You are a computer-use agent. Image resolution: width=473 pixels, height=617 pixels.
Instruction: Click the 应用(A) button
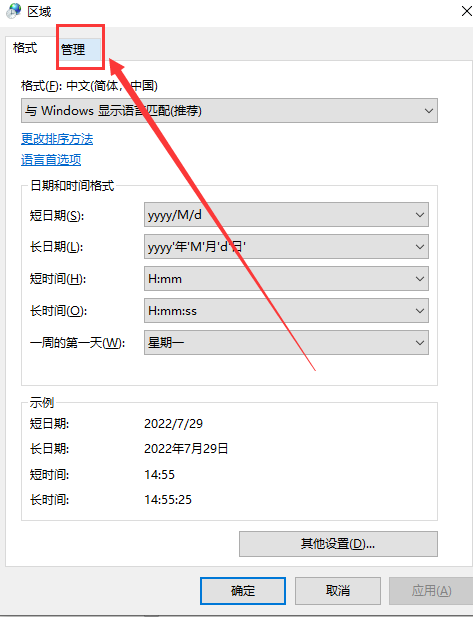[x=431, y=591]
